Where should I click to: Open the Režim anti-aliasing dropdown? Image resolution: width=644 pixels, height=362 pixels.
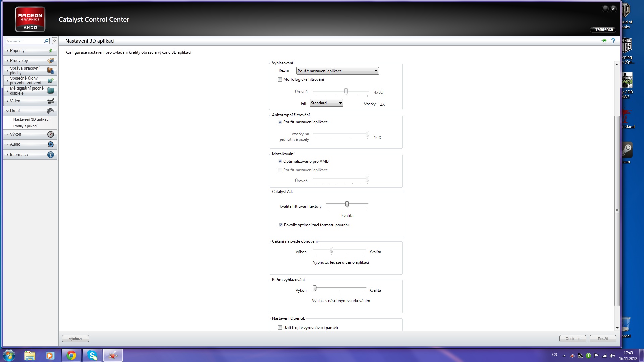pos(337,71)
